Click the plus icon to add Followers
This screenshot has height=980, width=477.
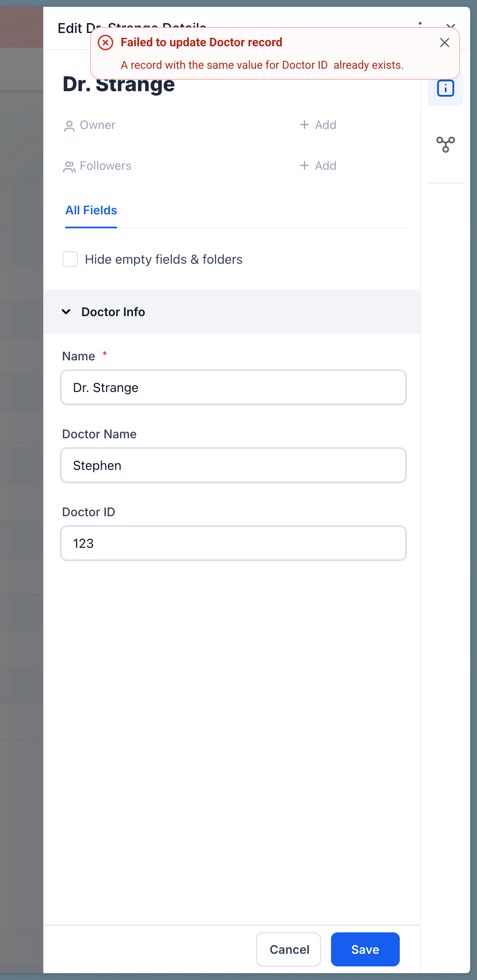pyautogui.click(x=305, y=165)
